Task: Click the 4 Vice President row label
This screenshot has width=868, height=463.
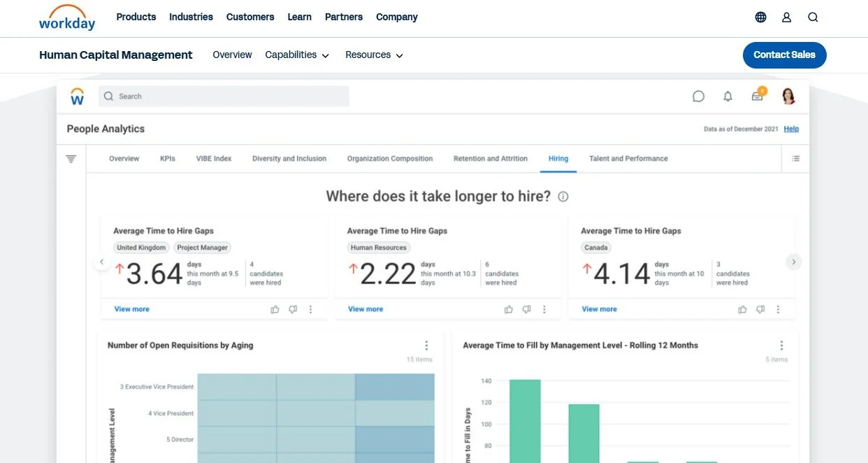Action: (171, 413)
